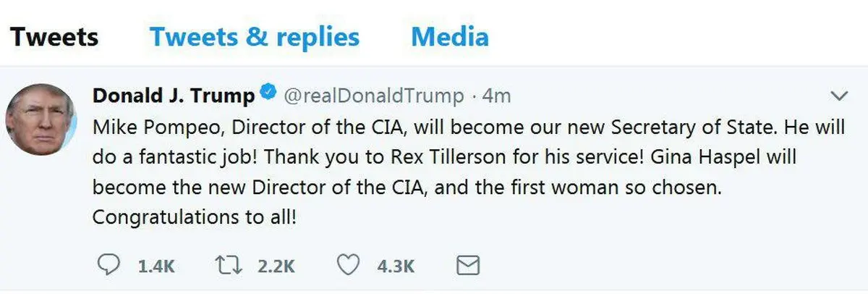This screenshot has width=868, height=294.
Task: Click the 4m timestamp link
Action: coord(498,96)
